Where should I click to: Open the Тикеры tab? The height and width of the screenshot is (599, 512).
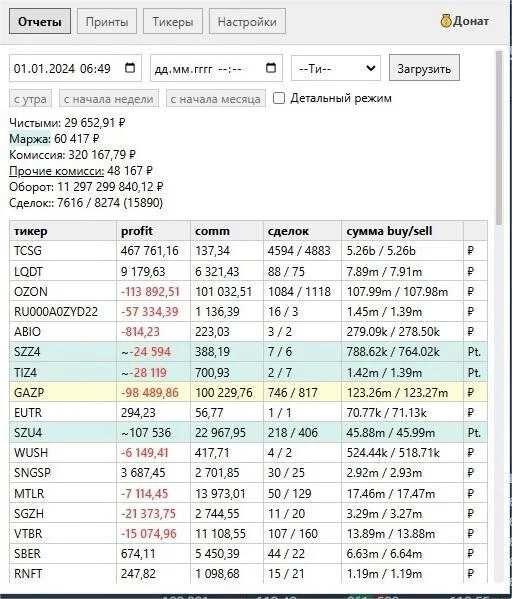173,21
